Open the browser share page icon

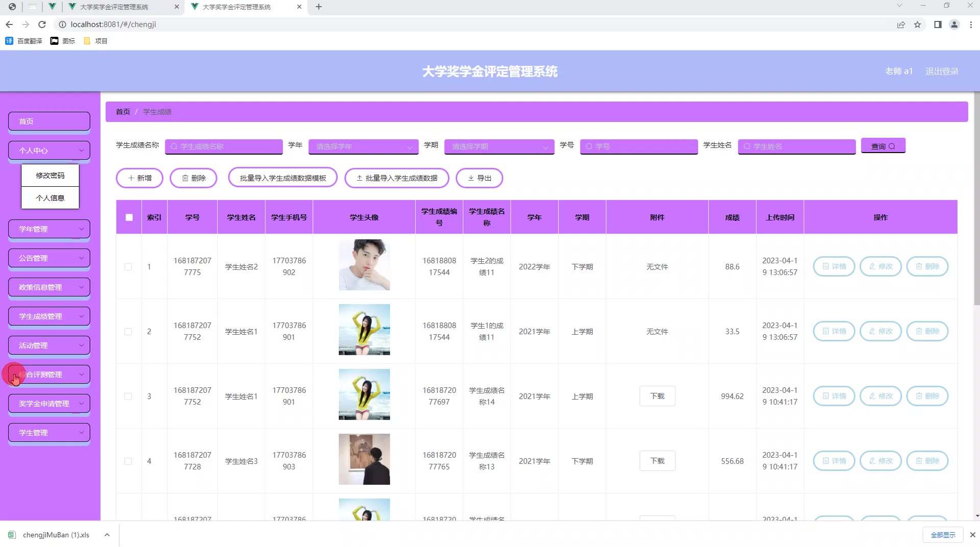pos(901,24)
